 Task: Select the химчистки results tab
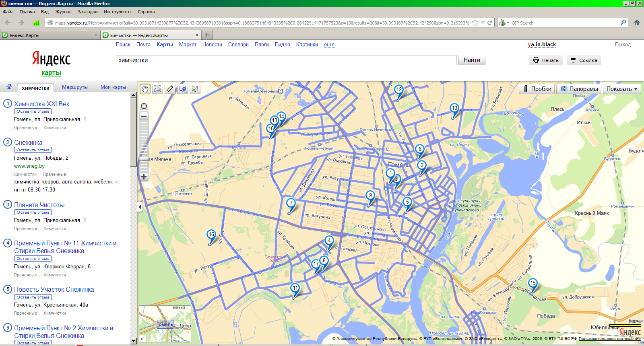[35, 88]
